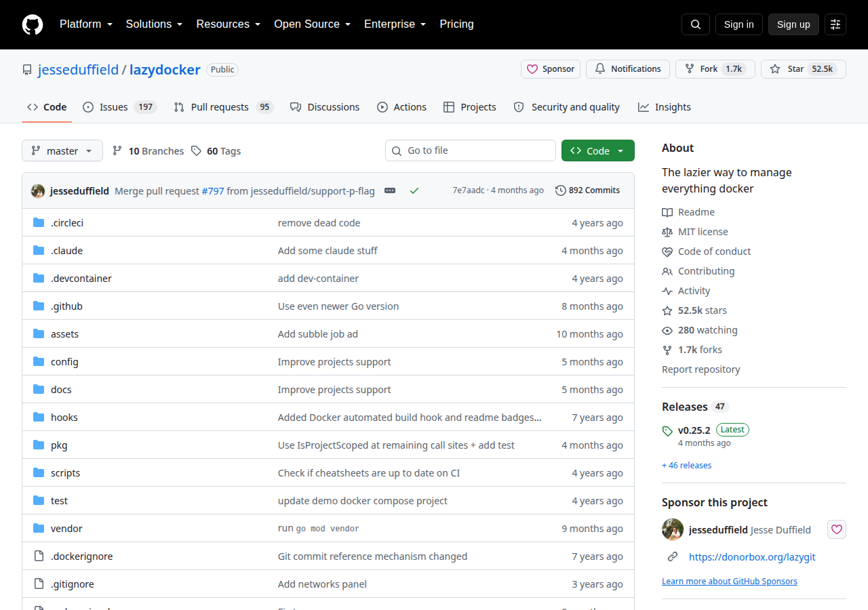Click the green commit status checkmark

(414, 190)
